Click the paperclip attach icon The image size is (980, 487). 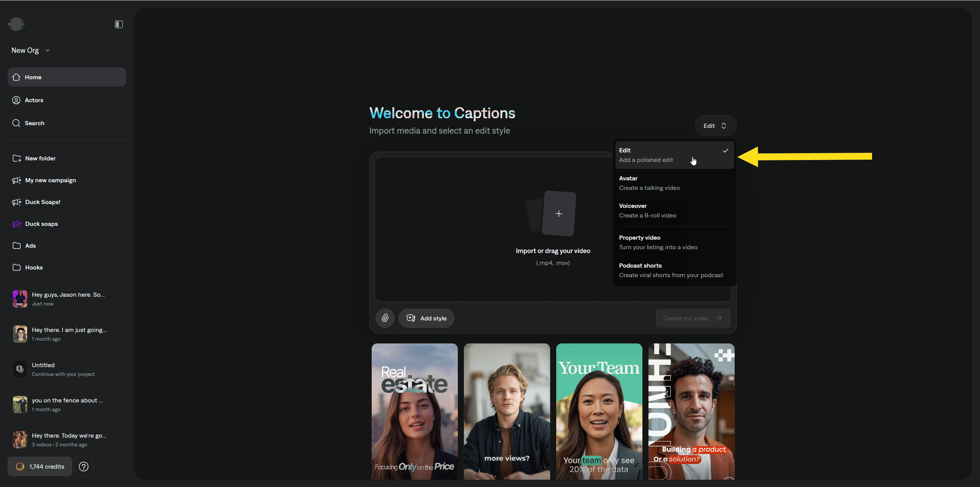[385, 318]
